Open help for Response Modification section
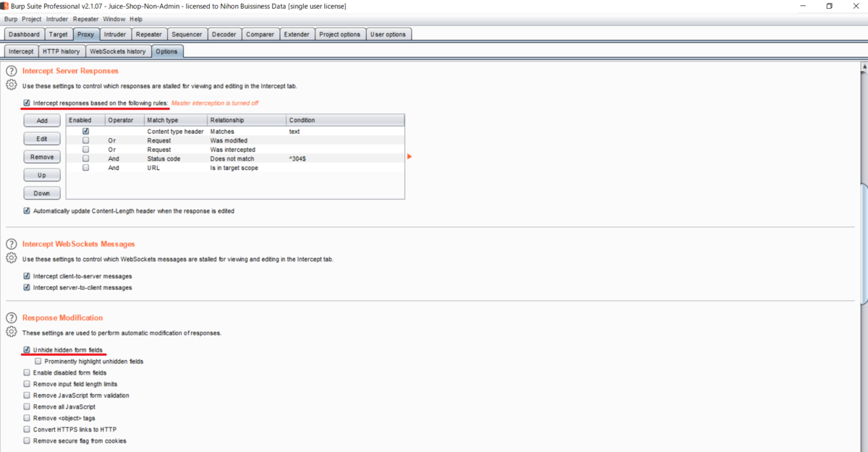The width and height of the screenshot is (868, 452). click(x=12, y=317)
